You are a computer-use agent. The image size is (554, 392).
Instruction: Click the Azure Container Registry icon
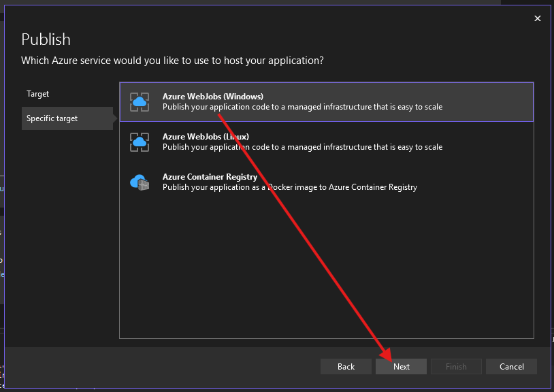140,182
